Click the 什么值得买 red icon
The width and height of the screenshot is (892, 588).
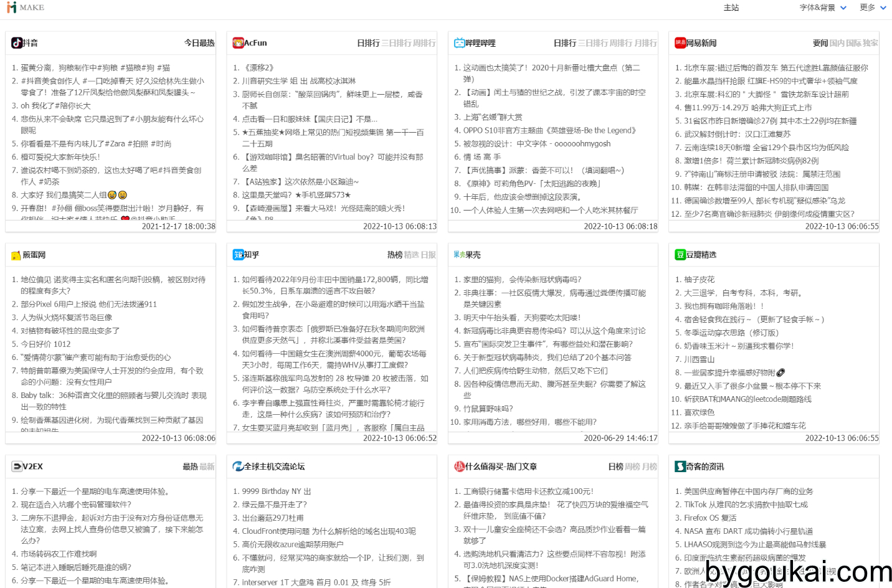pos(460,467)
